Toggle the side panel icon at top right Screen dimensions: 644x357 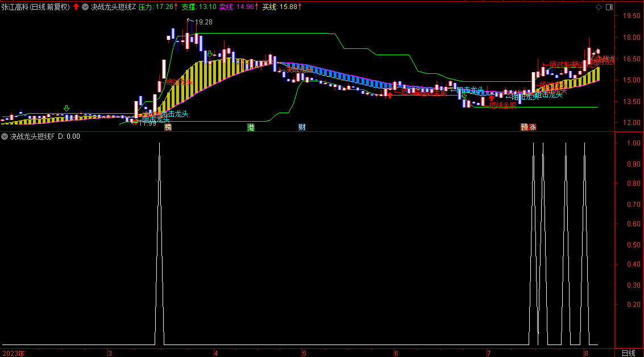(609, 7)
